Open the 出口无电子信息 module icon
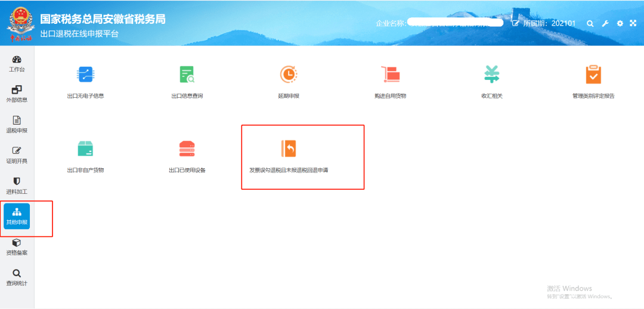 tap(86, 75)
